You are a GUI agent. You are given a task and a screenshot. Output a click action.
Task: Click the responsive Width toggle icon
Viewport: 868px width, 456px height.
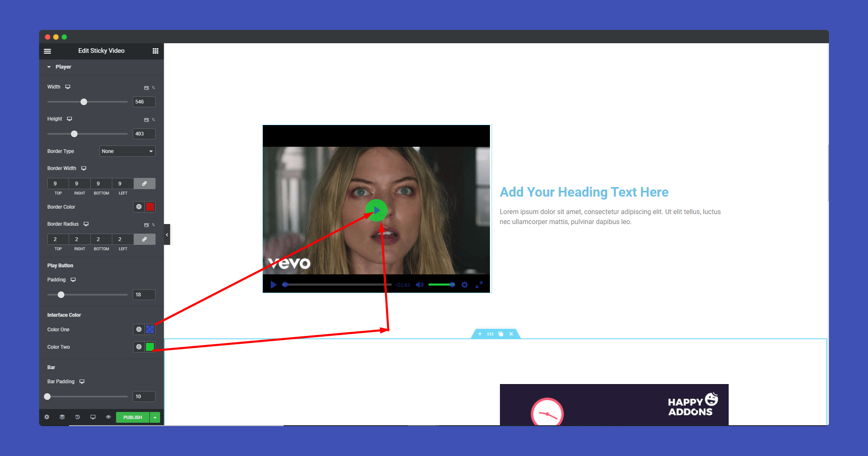click(x=68, y=86)
